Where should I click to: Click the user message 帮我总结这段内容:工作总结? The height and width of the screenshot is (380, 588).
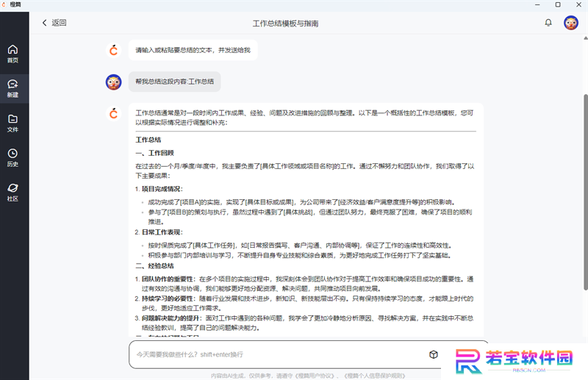coord(175,82)
